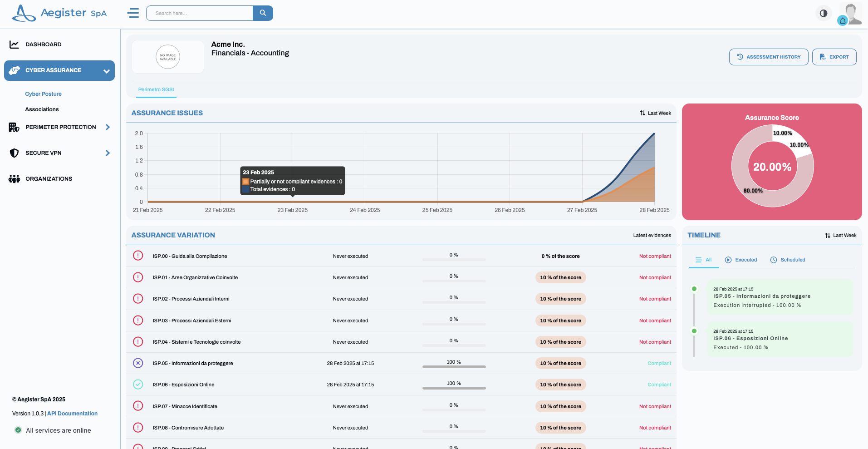Click the Export button
Screen dimensions: 868x449
tap(834, 57)
